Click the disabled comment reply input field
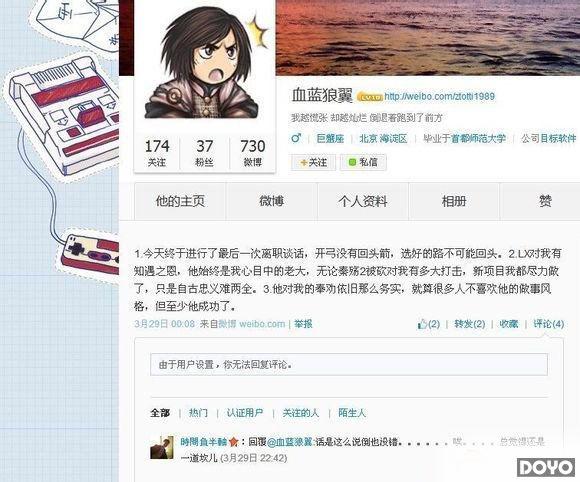This screenshot has height=482, width=580. point(349,365)
